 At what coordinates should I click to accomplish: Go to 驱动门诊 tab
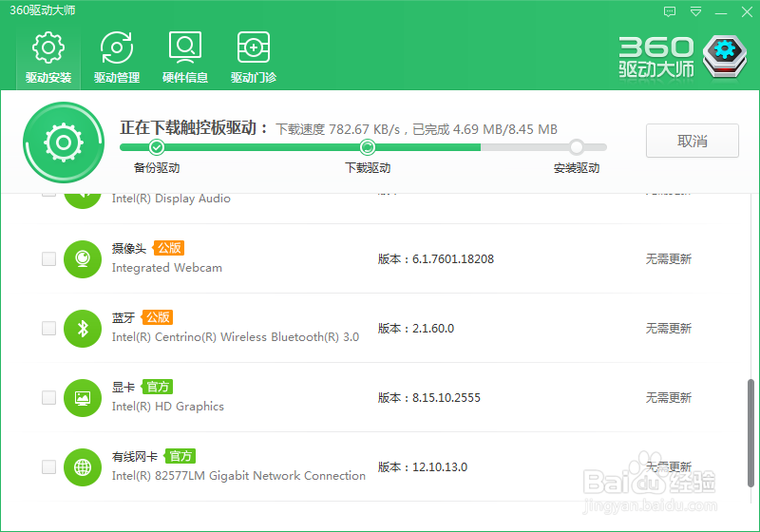pos(254,58)
